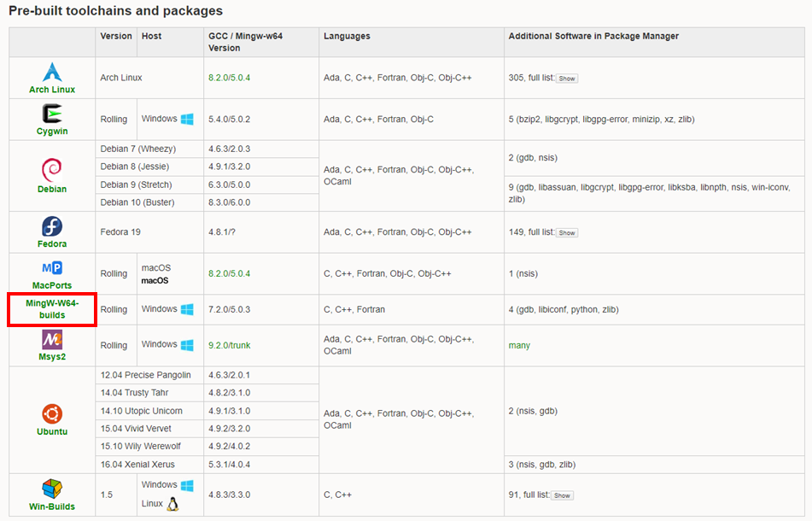This screenshot has height=521, width=812.
Task: Click the Ubuntu circle logo
Action: 52,413
